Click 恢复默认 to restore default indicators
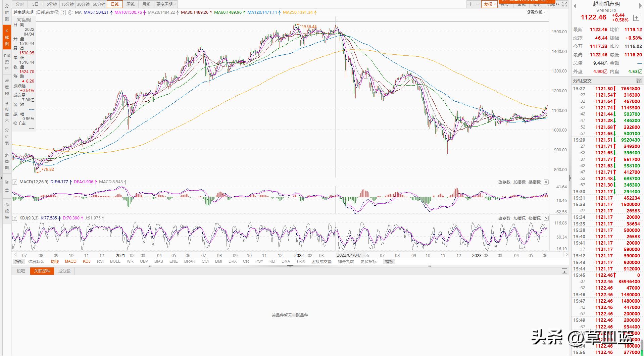 point(36,261)
